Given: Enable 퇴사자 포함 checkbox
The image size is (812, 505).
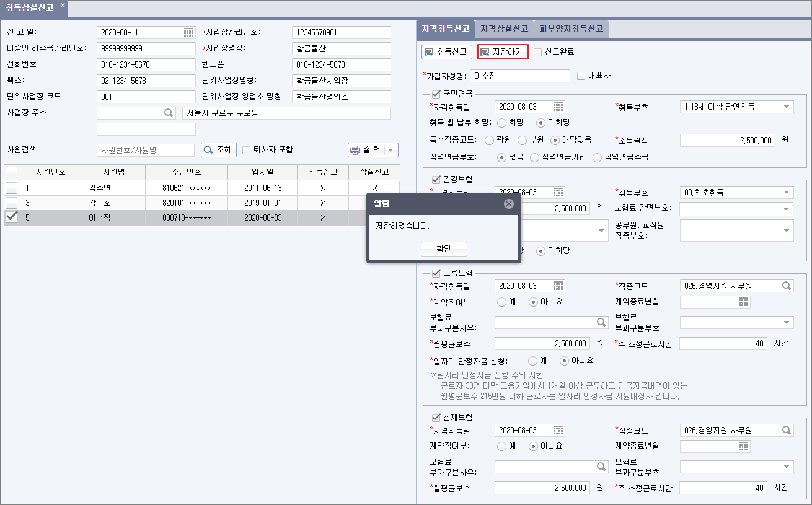Looking at the screenshot, I should click(246, 150).
